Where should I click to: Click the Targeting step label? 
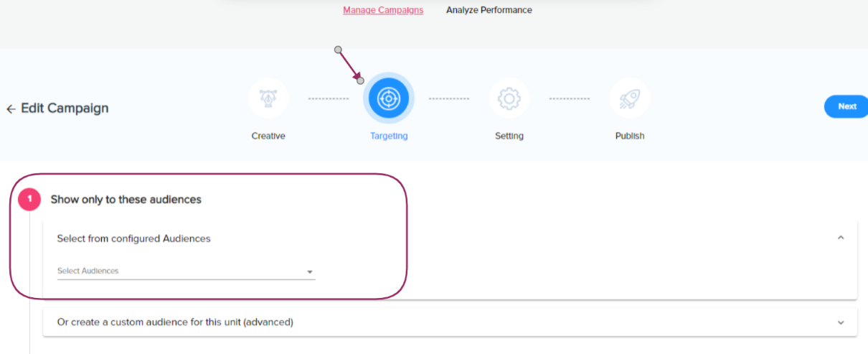click(x=389, y=136)
